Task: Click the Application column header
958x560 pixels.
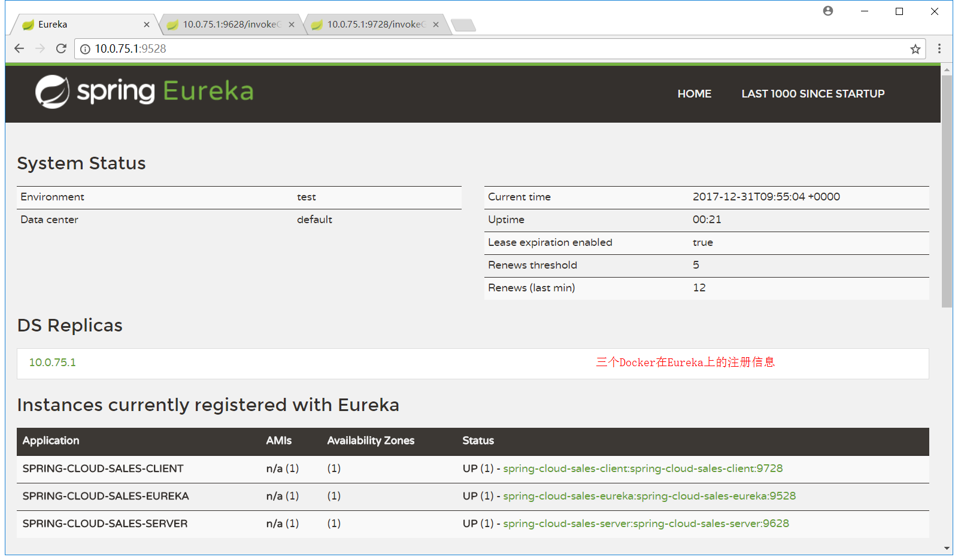Action: pyautogui.click(x=51, y=441)
